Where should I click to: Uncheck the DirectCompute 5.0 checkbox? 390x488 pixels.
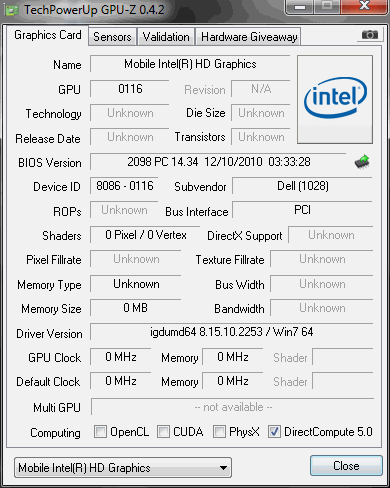coord(274,432)
